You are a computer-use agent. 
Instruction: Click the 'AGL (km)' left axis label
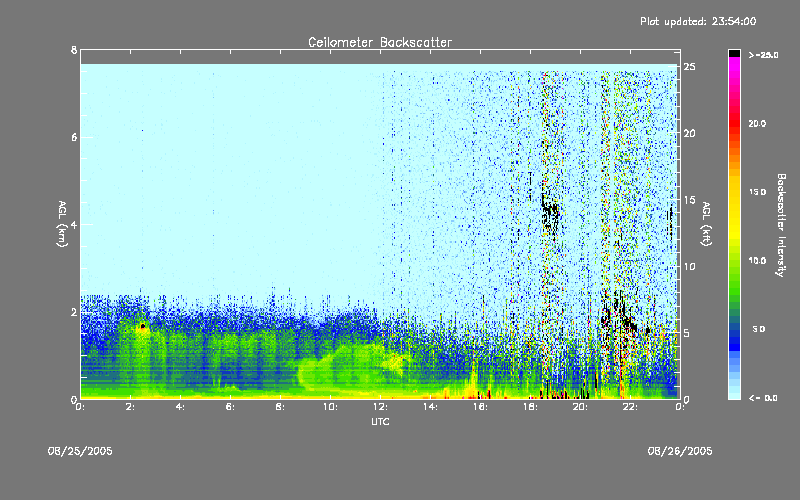(x=62, y=223)
